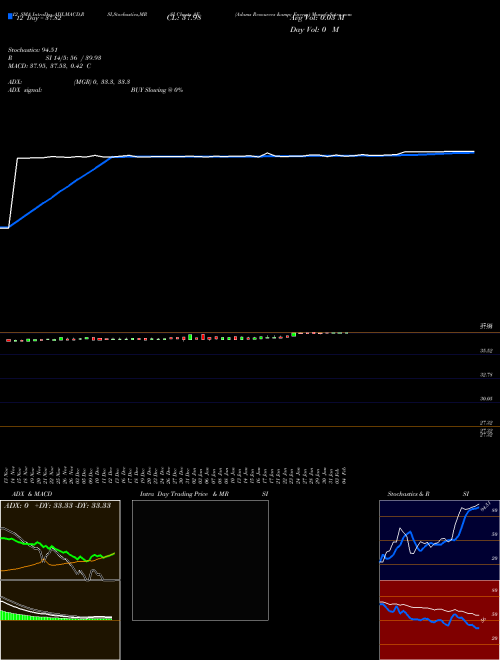500x660 pixels.
Task: Select the "12 Day" moving average label
Action: (37, 19)
